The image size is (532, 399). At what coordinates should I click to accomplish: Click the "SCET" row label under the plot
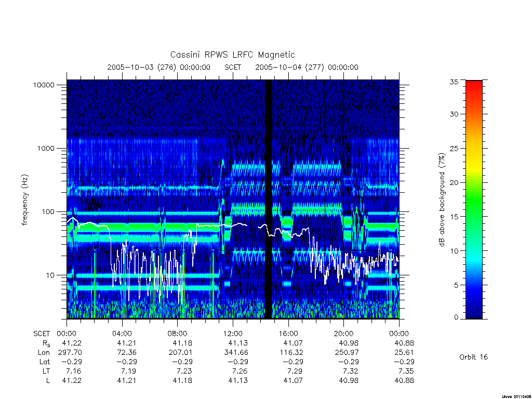[x=42, y=334]
